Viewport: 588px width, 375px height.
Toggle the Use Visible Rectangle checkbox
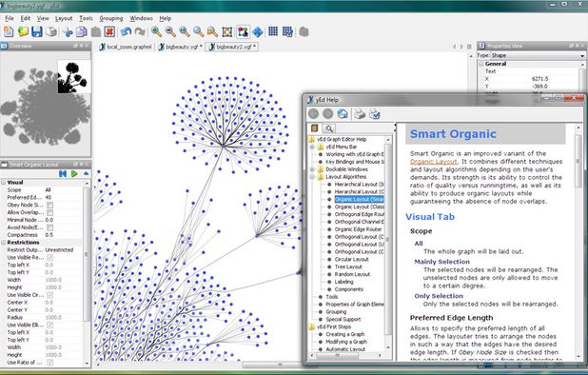(49, 258)
